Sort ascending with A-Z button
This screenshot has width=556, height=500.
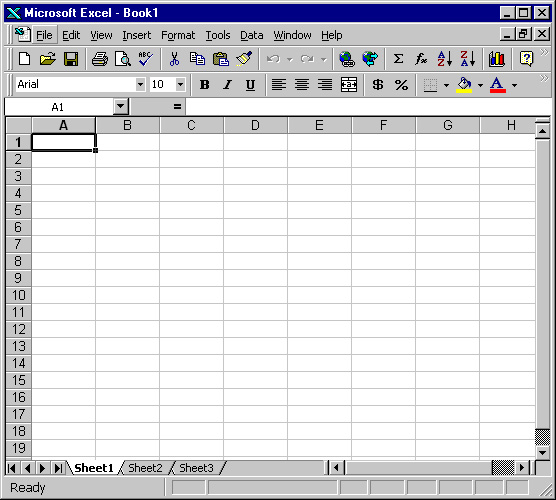445,59
